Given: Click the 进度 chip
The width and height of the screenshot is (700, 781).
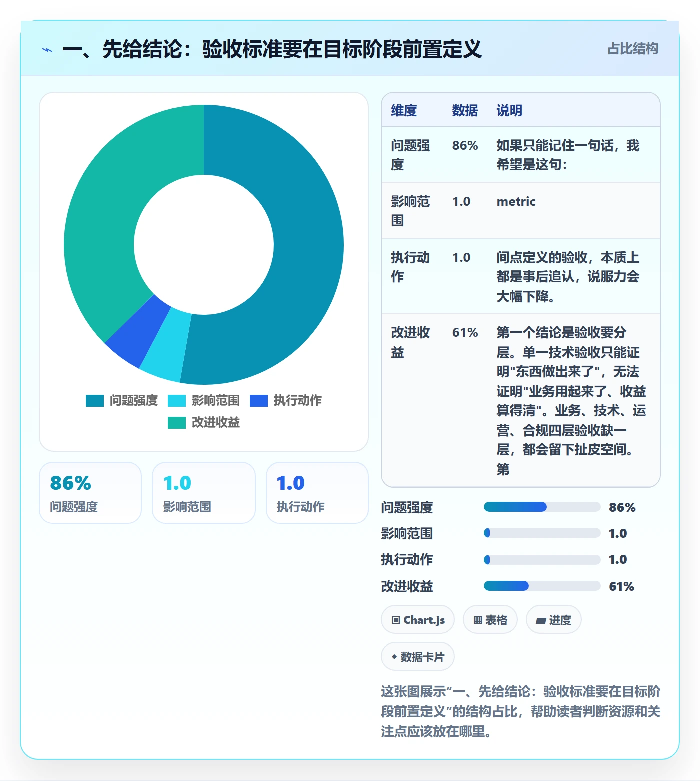Looking at the screenshot, I should (553, 620).
